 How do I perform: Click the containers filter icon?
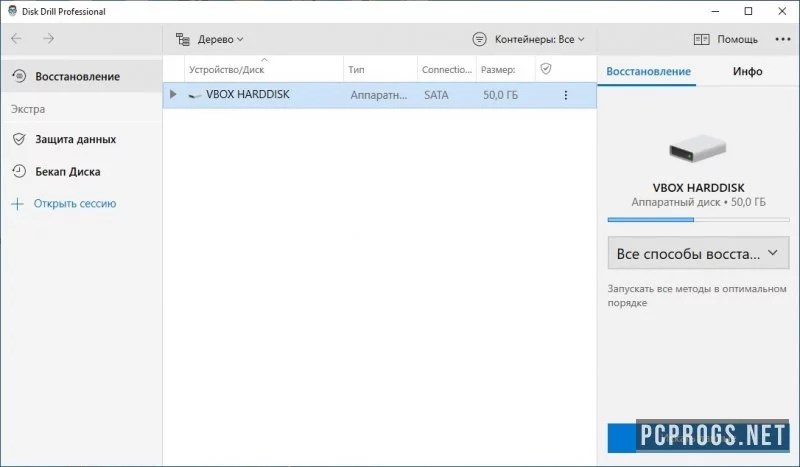coord(479,39)
